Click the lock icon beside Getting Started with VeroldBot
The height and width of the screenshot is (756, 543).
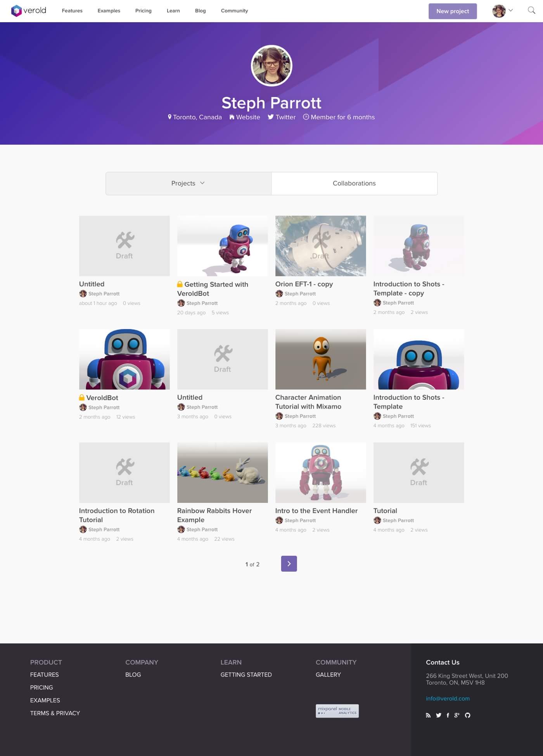pyautogui.click(x=180, y=284)
